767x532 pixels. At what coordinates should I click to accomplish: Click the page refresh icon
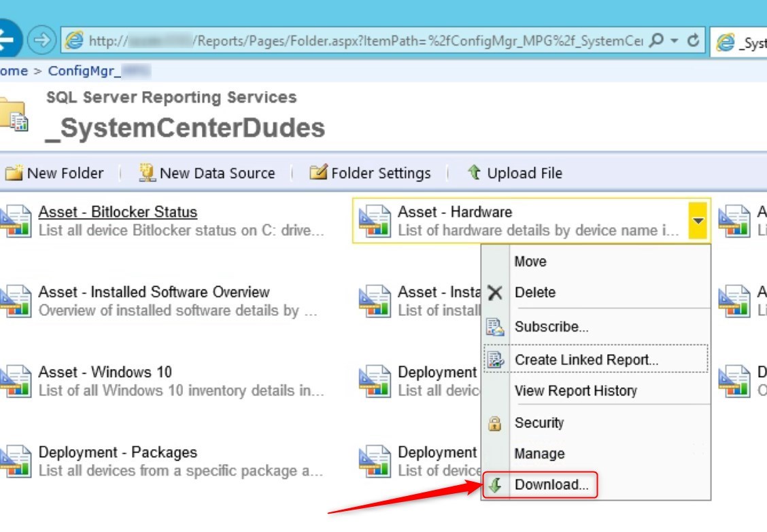(693, 40)
